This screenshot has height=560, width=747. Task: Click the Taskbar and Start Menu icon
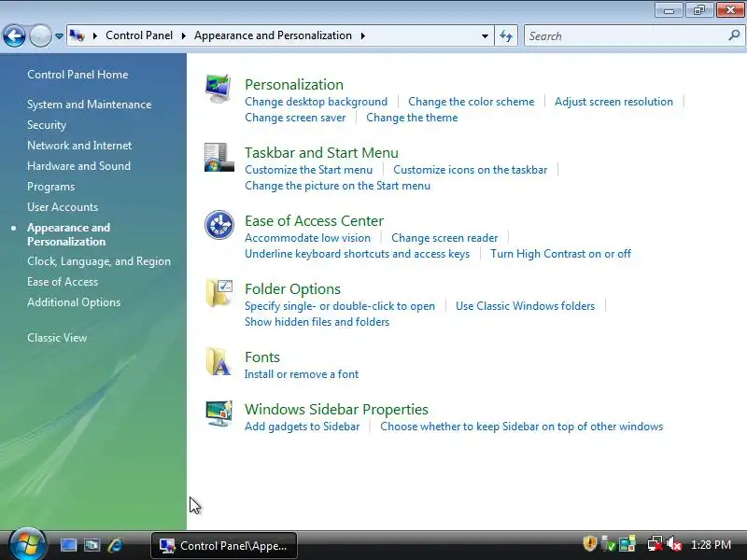pyautogui.click(x=219, y=157)
